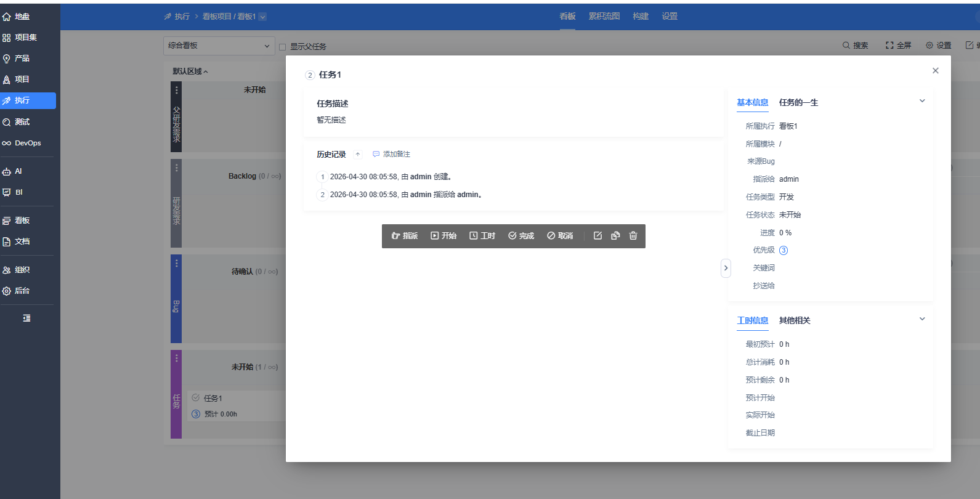The image size is (980, 499).
Task: Toggle the 显示父任务 checkbox
Action: point(283,47)
